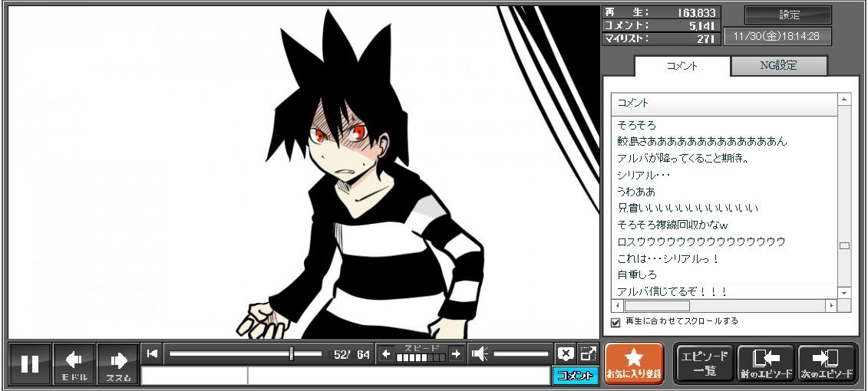Image resolution: width=868 pixels, height=391 pixels.
Task: Increase playback speed with right arrow
Action: (x=456, y=353)
